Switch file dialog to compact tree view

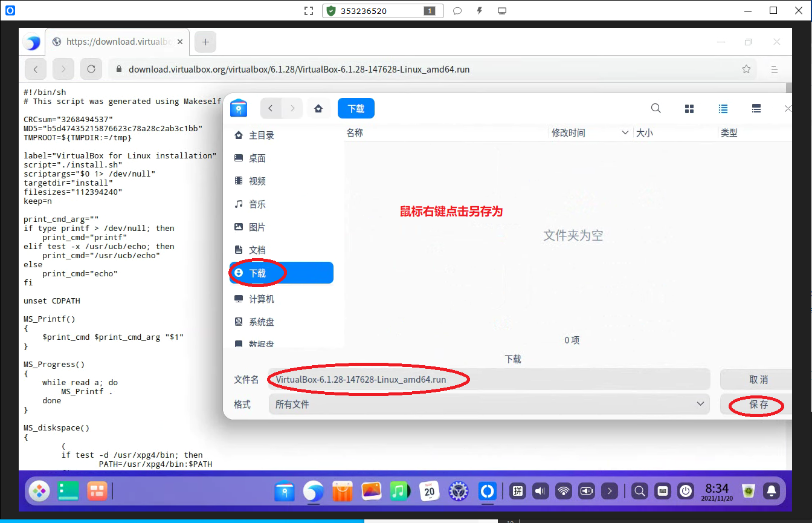coord(756,109)
